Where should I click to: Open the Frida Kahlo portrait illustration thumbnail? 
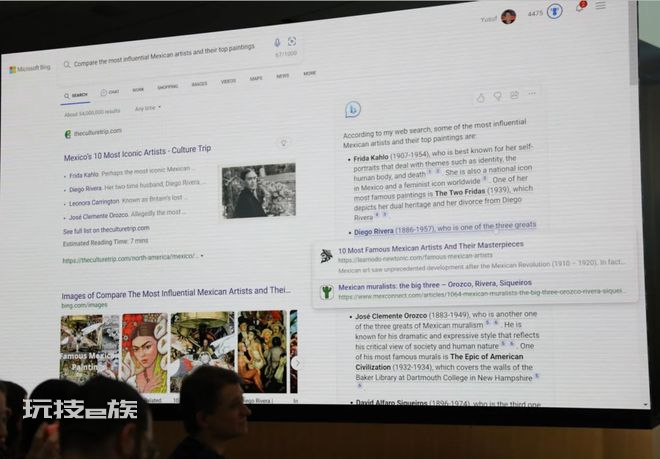[144, 352]
